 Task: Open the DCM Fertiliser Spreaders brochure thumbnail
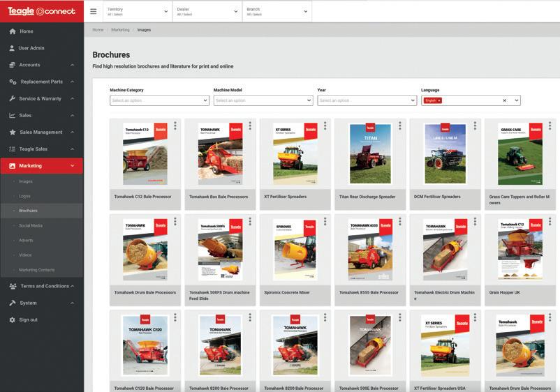445,153
